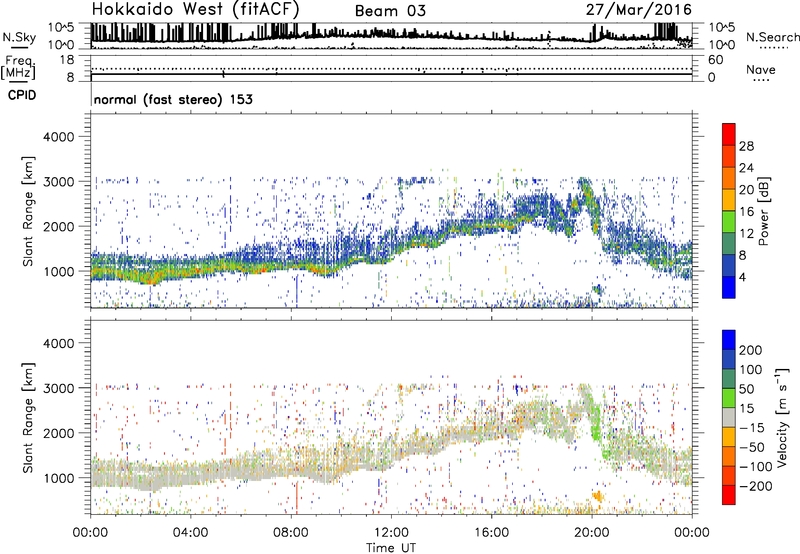
Task: Click the "08:00" time tick label
Action: pyautogui.click(x=291, y=533)
